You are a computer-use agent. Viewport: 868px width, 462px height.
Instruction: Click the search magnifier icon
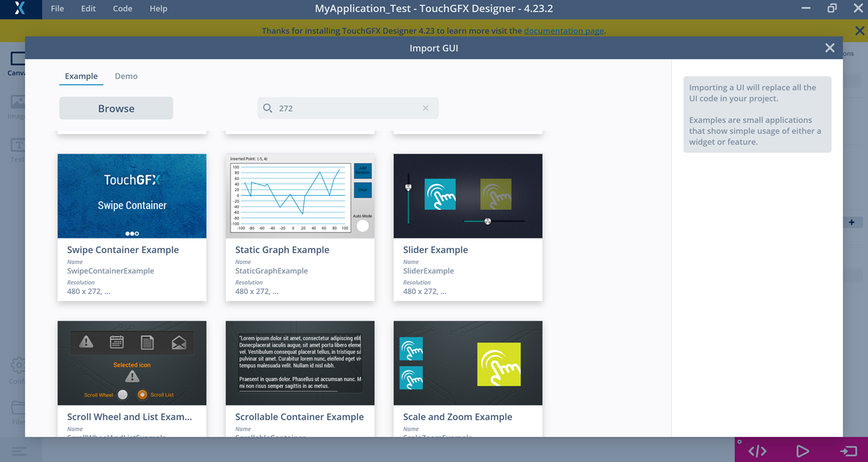[268, 108]
